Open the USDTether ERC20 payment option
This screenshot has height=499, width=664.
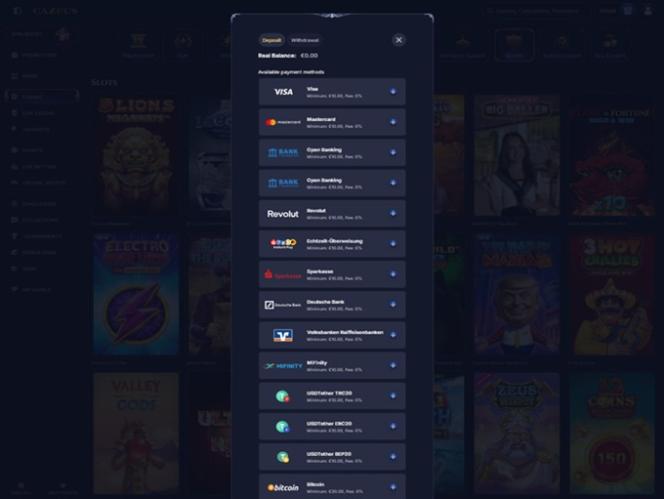[332, 427]
